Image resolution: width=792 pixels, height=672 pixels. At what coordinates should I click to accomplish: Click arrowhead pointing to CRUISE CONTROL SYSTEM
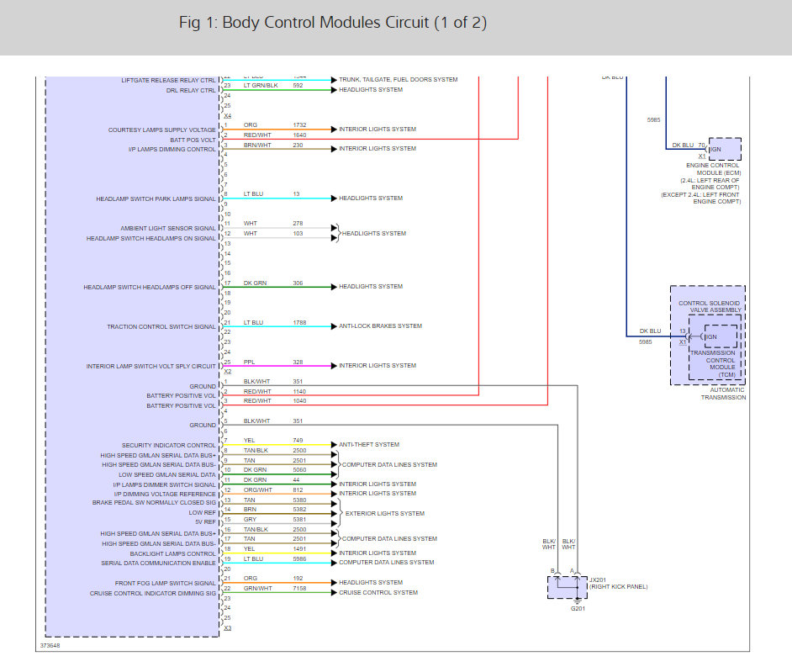(334, 593)
